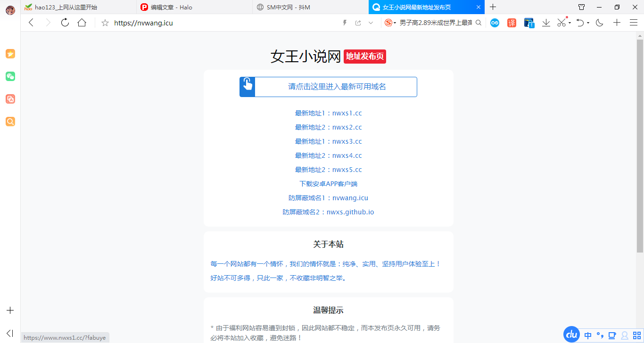Expand the address bar dropdown chevron

tap(371, 23)
